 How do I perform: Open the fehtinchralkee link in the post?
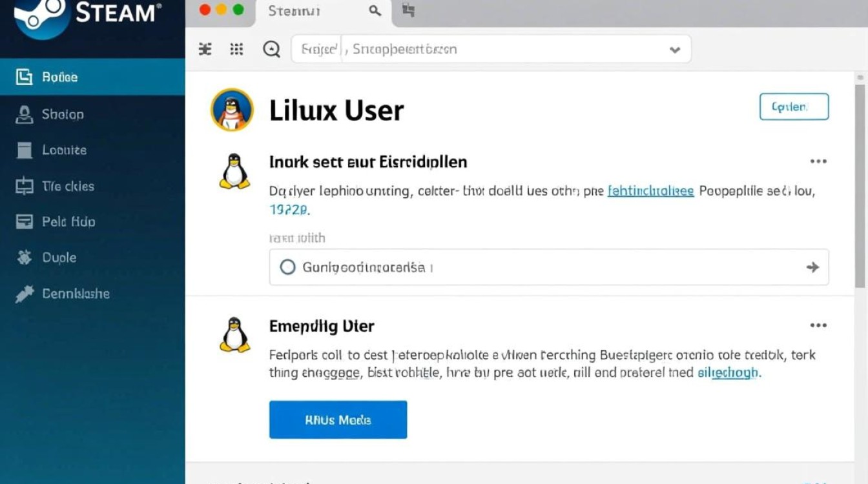pos(650,190)
